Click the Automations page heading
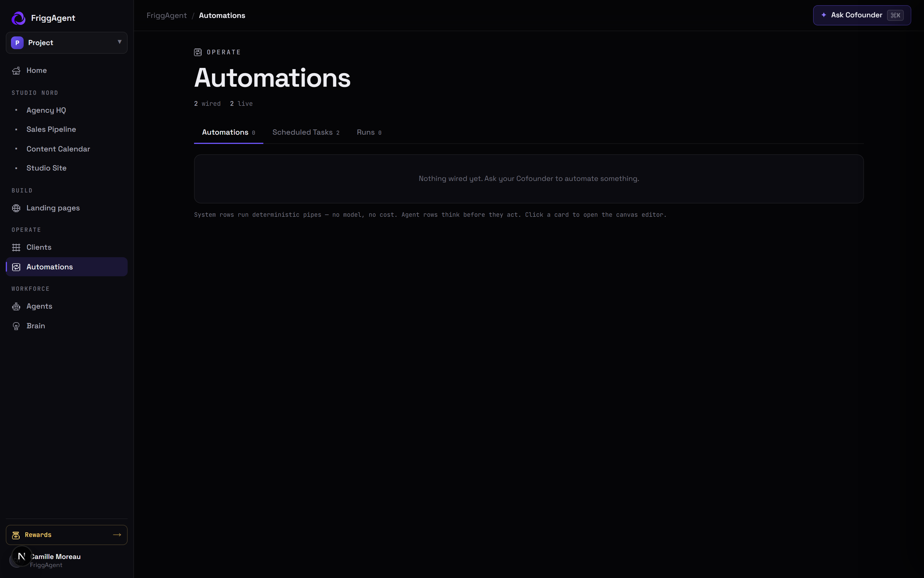The height and width of the screenshot is (578, 924). point(272,78)
